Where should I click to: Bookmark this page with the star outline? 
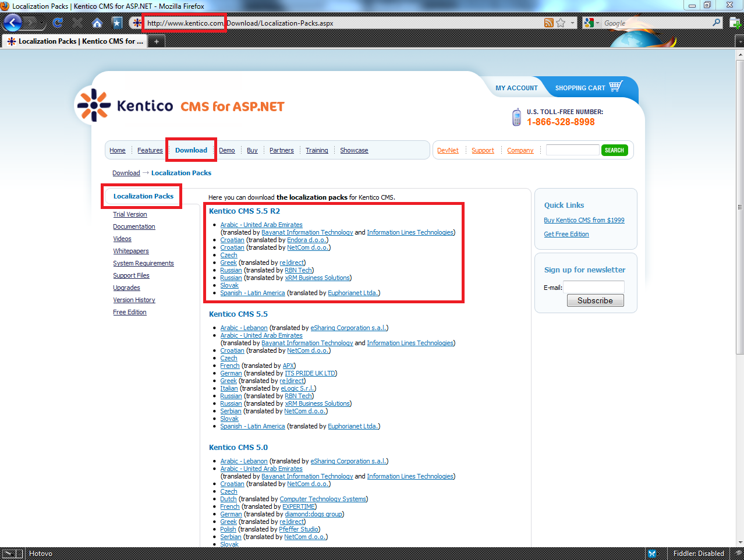[561, 23]
